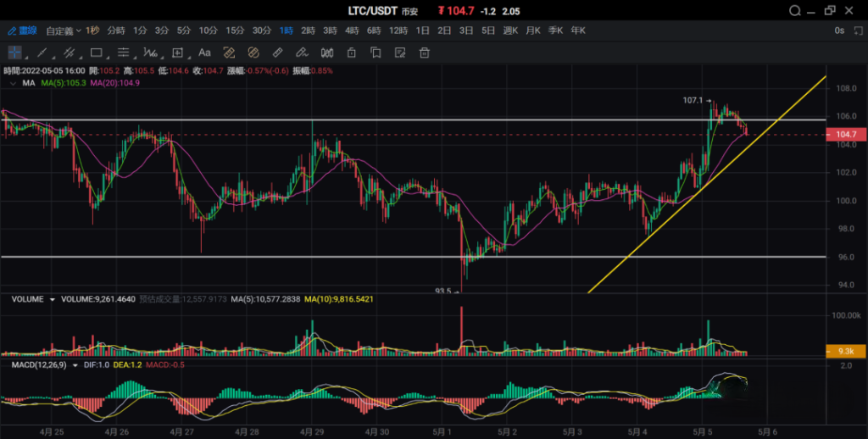
Task: Lock drawings with the padlock icon
Action: 352,53
